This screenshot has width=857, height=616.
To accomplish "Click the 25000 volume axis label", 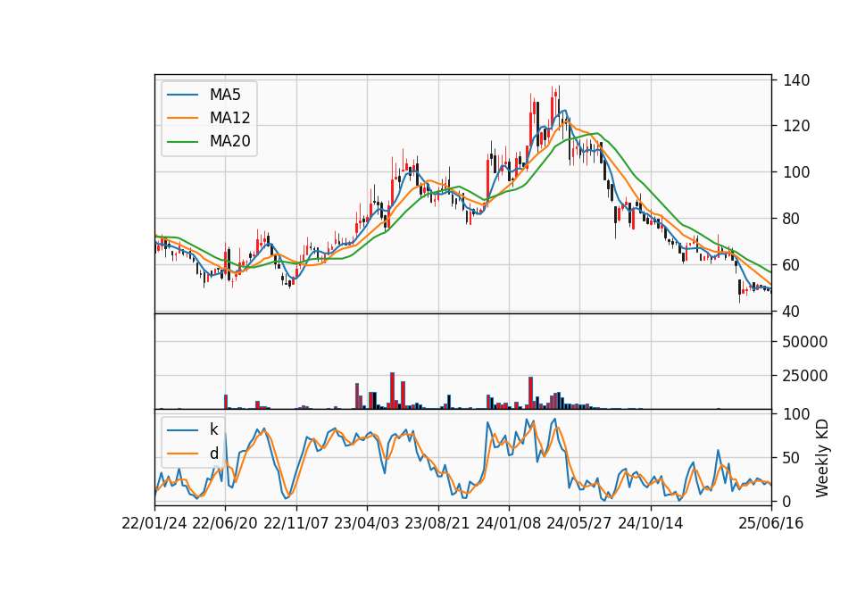I will (x=805, y=376).
